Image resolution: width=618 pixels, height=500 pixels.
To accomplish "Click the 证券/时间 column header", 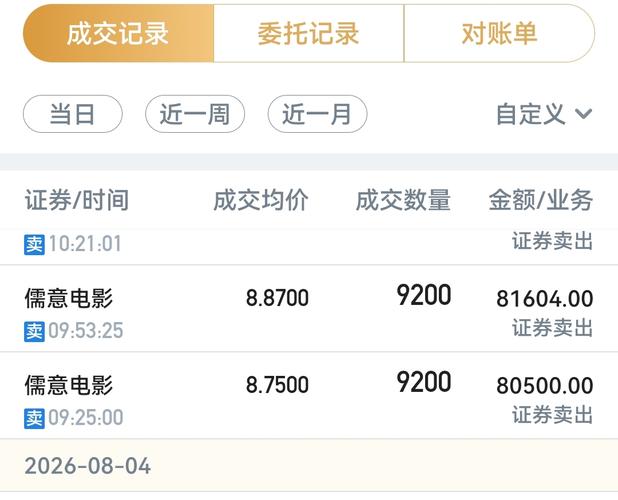I will 77,200.
